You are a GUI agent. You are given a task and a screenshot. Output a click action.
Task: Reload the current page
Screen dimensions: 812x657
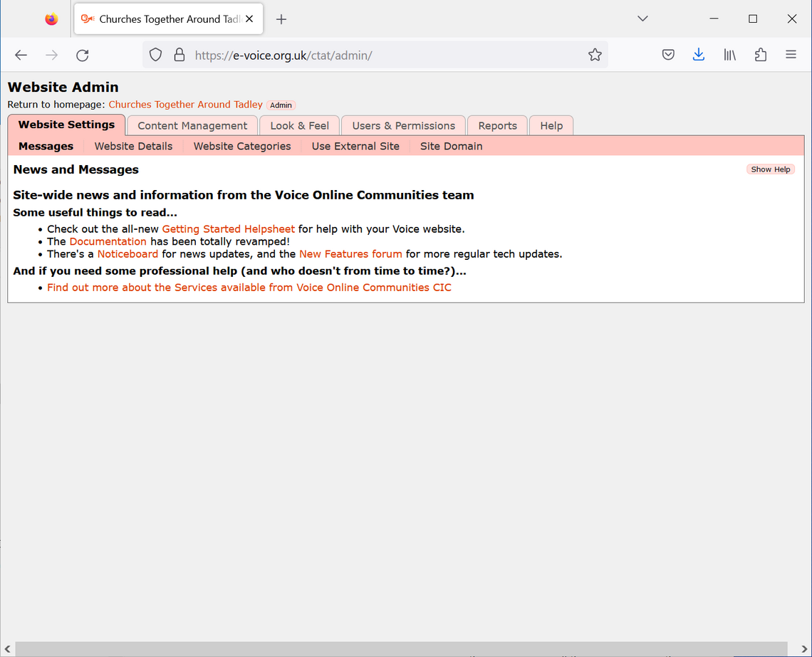point(83,55)
